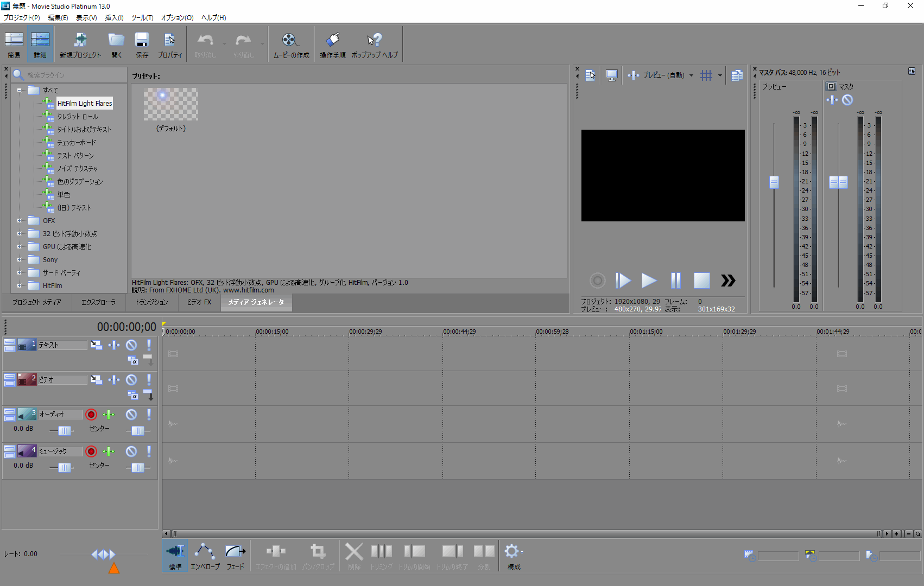924x586 pixels.
Task: Select the Fade (フェード) tool
Action: pos(235,556)
